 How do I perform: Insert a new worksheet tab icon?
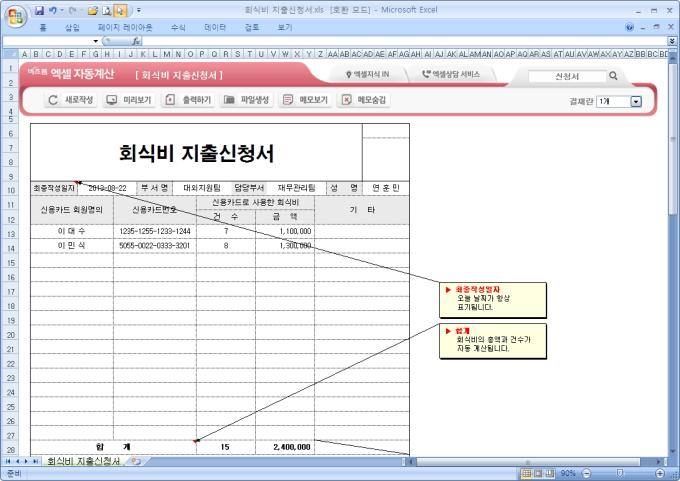(x=136, y=461)
